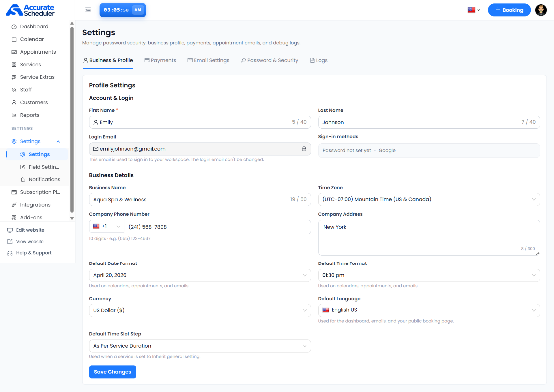The width and height of the screenshot is (554, 392).
Task: Collapse the sidebar menu toggle icon
Action: click(88, 10)
